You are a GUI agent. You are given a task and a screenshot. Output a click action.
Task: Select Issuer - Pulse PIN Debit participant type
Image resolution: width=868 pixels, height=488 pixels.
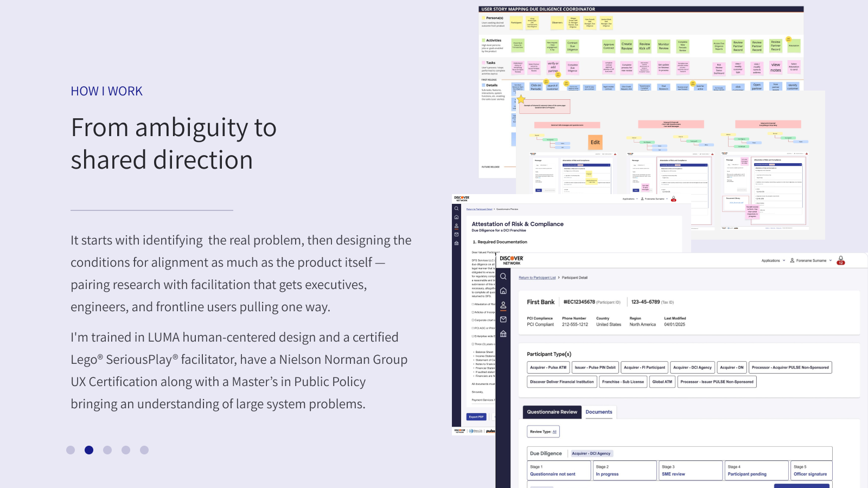coord(595,368)
